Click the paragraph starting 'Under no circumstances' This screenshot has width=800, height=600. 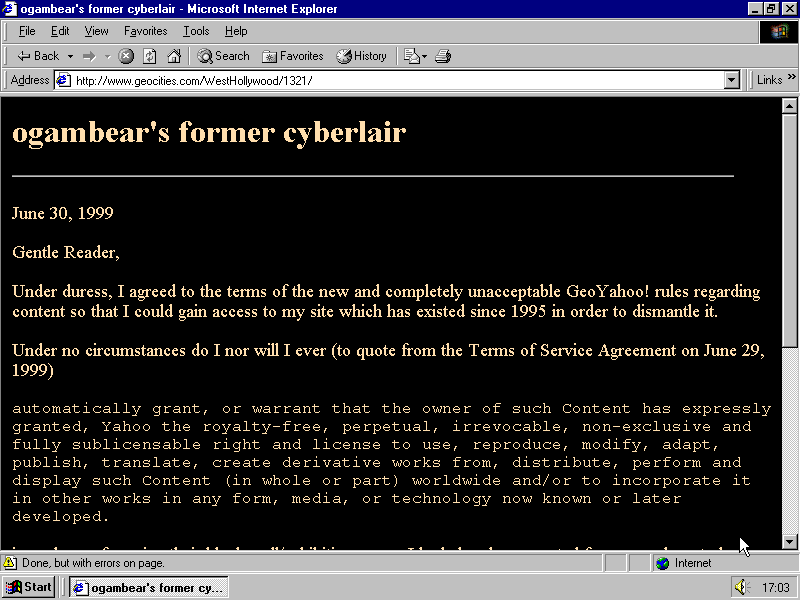tap(388, 360)
